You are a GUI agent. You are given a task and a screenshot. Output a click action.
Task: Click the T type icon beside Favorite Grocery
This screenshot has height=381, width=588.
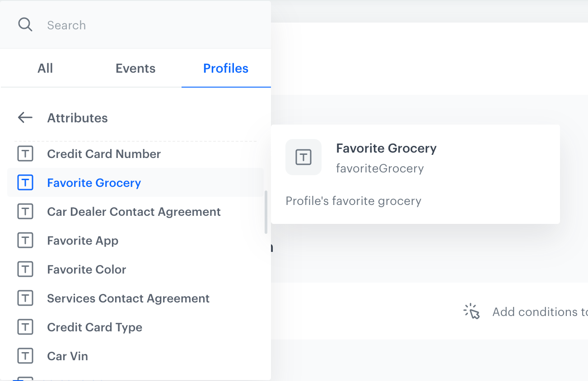25,182
